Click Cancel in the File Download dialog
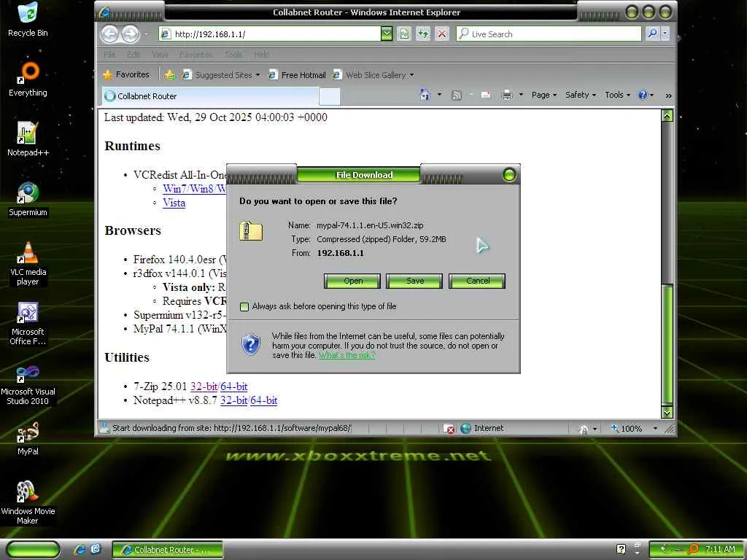The width and height of the screenshot is (747, 560). 477,281
